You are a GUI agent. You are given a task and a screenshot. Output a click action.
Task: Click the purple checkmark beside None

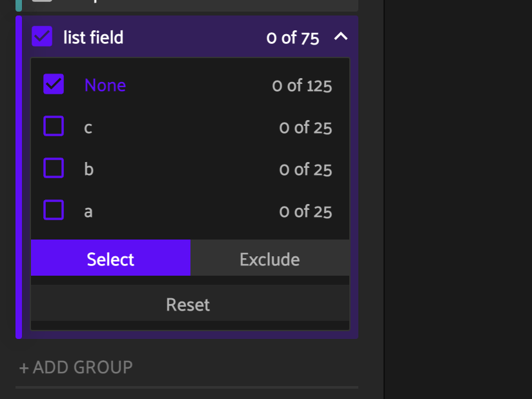[x=54, y=84]
